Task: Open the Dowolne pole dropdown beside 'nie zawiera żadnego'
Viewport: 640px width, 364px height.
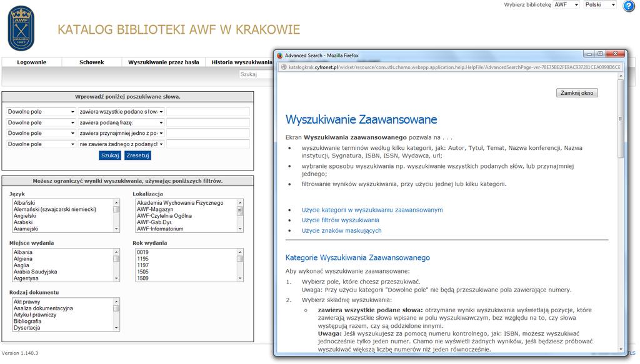Action: (41, 144)
